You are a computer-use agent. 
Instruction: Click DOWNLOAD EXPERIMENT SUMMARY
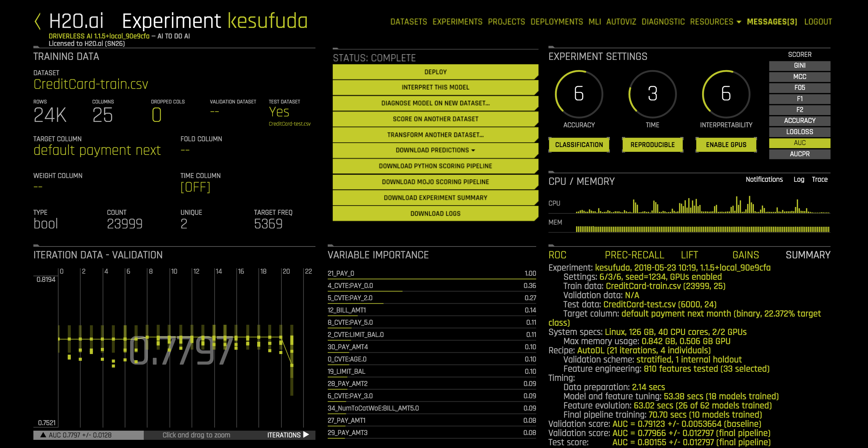pos(435,197)
